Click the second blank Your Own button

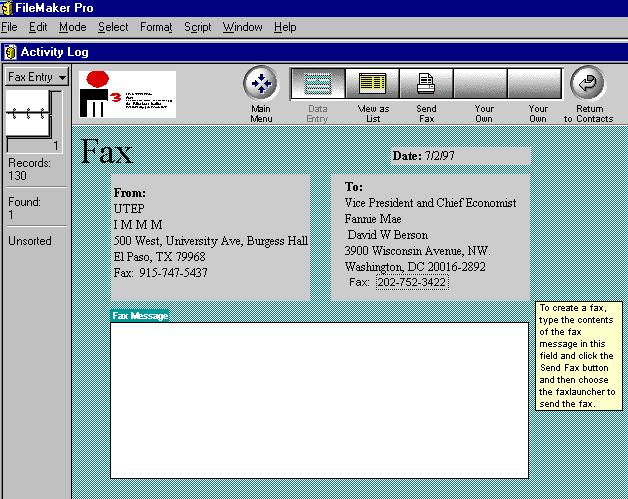click(x=535, y=83)
